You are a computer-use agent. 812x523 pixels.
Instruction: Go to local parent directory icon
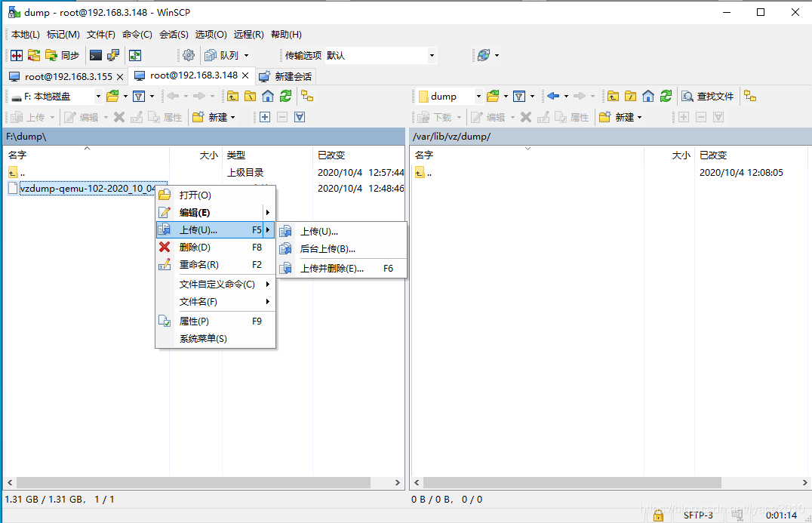point(233,97)
